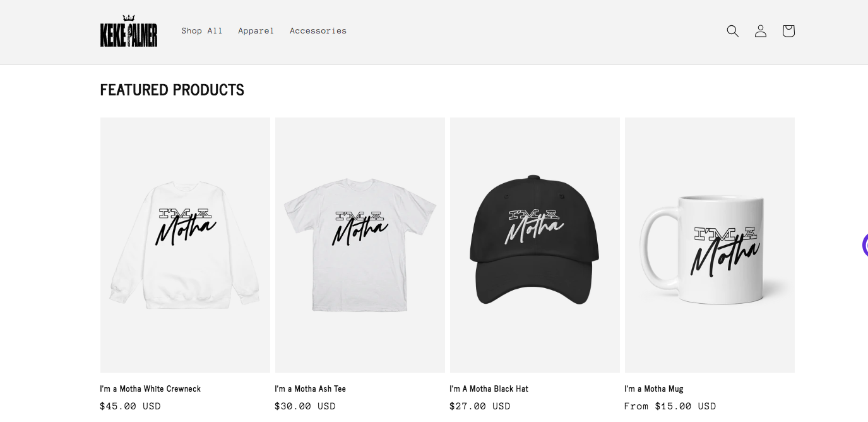This screenshot has height=422, width=868.
Task: Go to the Apparel menu item
Action: pyautogui.click(x=256, y=31)
